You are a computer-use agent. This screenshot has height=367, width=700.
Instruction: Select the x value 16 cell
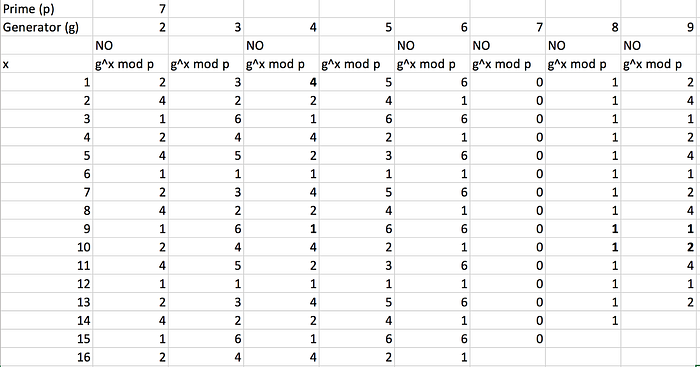pyautogui.click(x=46, y=357)
